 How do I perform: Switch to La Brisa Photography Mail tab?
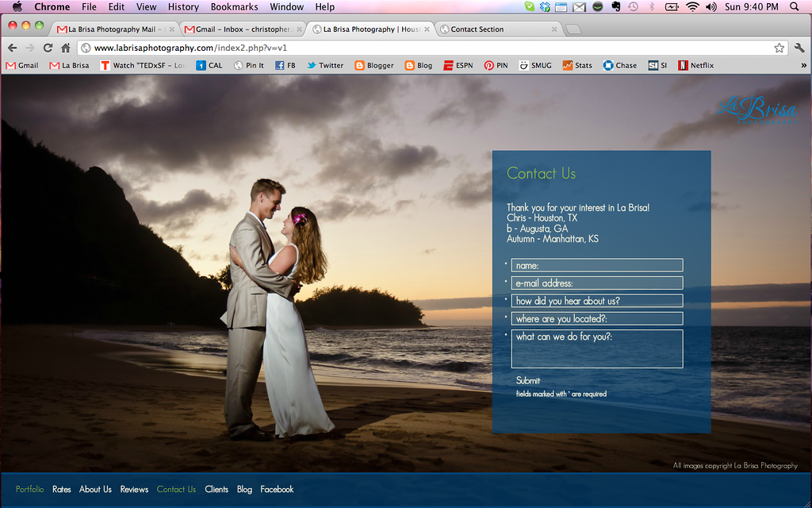click(x=115, y=29)
